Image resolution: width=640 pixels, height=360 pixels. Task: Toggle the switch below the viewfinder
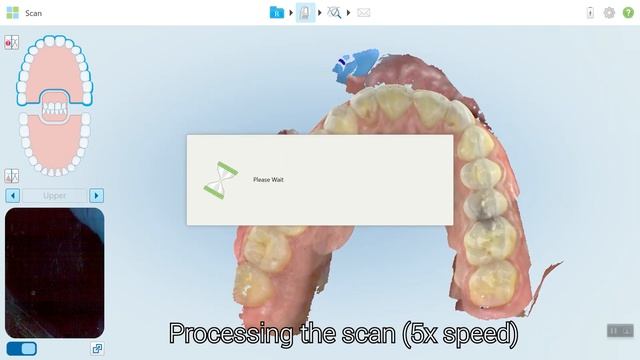(x=22, y=349)
